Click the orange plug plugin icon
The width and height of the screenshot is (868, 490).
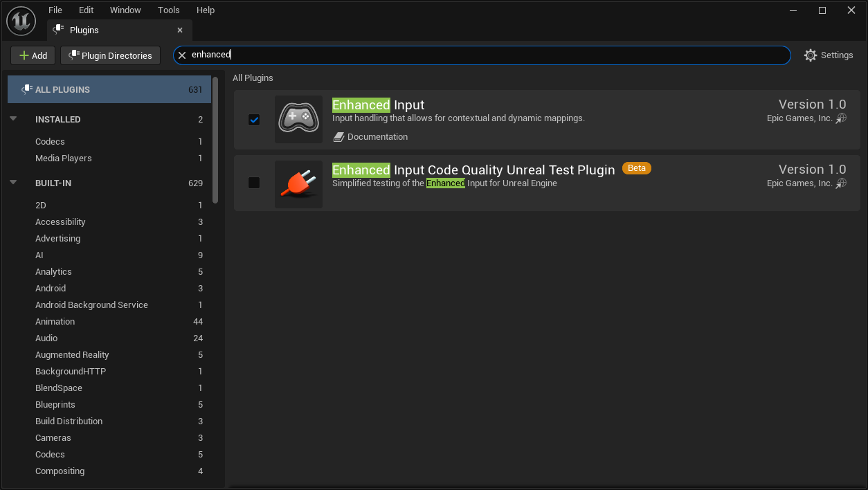point(298,184)
